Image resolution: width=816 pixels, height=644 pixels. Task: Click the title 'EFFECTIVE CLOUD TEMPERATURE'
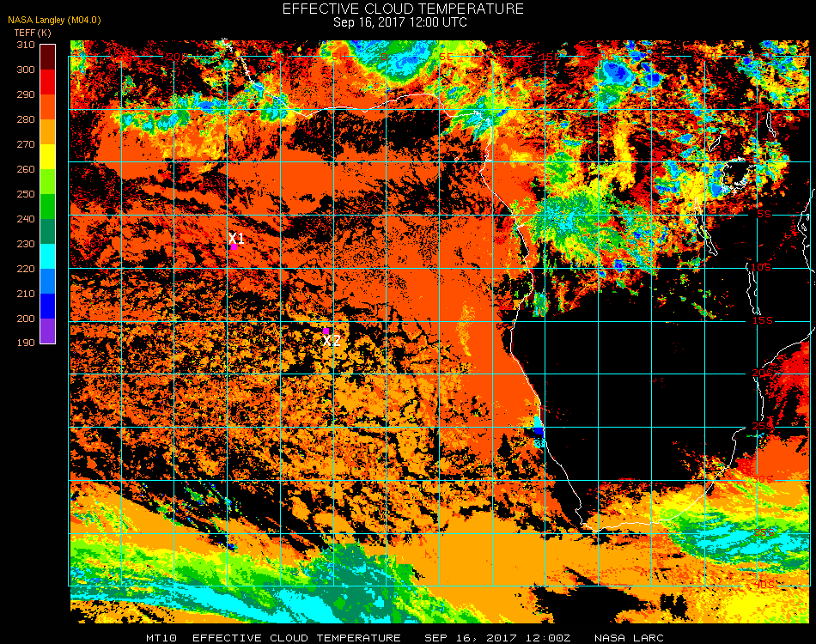pyautogui.click(x=403, y=9)
